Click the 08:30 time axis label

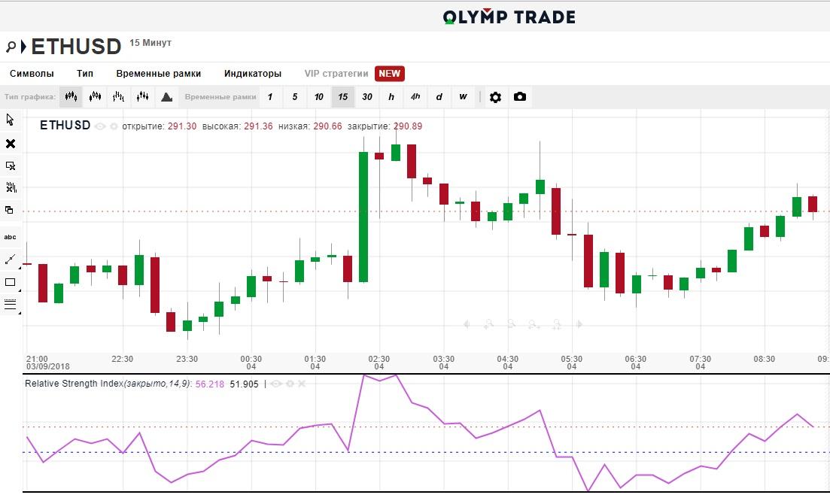click(x=765, y=359)
